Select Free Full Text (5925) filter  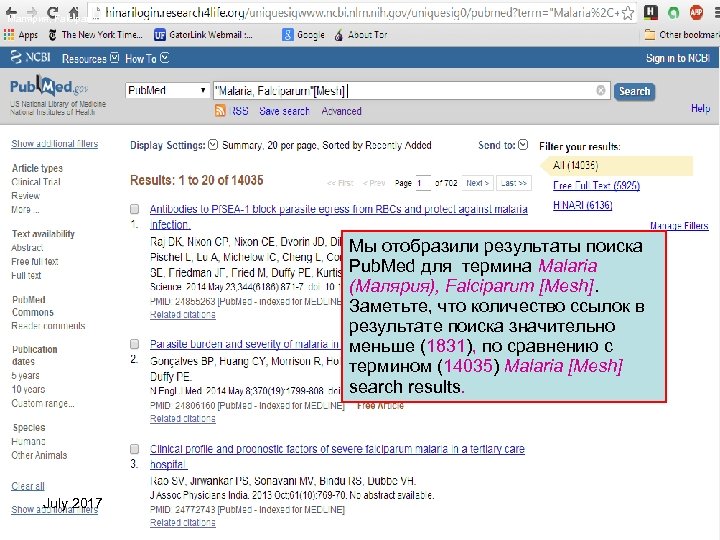click(596, 186)
